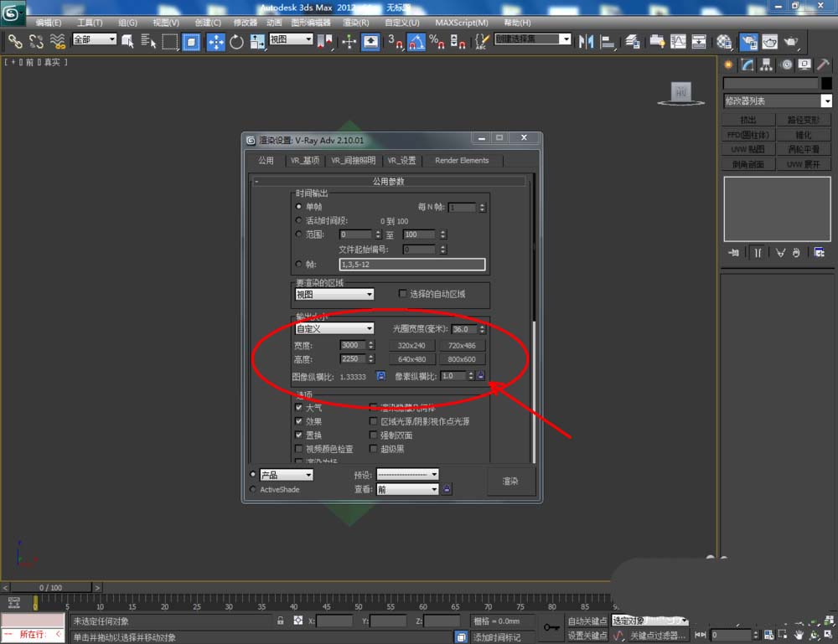Choose the 800x600 preset button

tap(461, 359)
